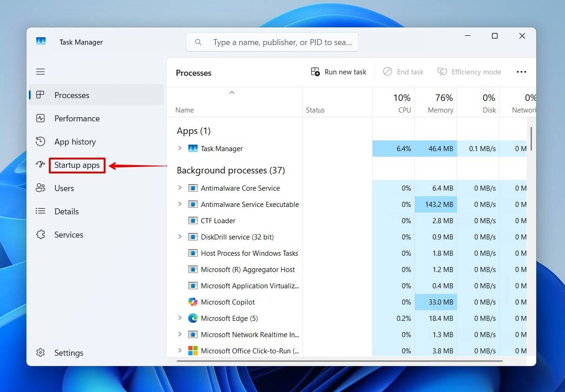565x392 pixels.
Task: Click the Settings gear icon
Action: [x=40, y=352]
